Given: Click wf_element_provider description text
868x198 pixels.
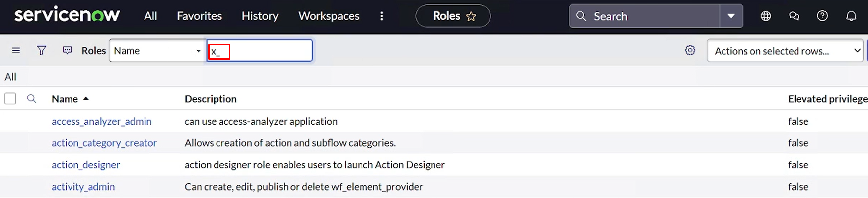Looking at the screenshot, I should (304, 187).
